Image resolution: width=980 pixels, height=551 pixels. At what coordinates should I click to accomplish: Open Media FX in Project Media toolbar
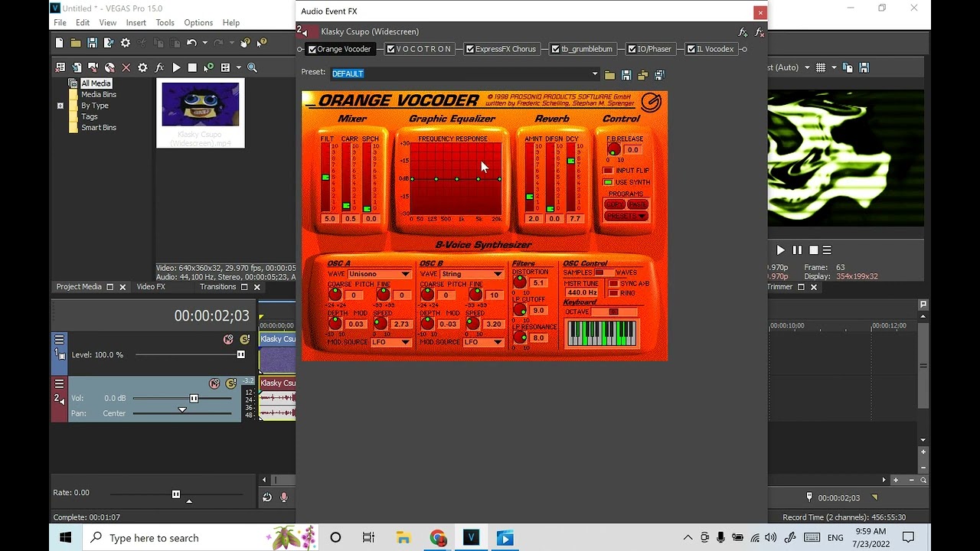(159, 67)
